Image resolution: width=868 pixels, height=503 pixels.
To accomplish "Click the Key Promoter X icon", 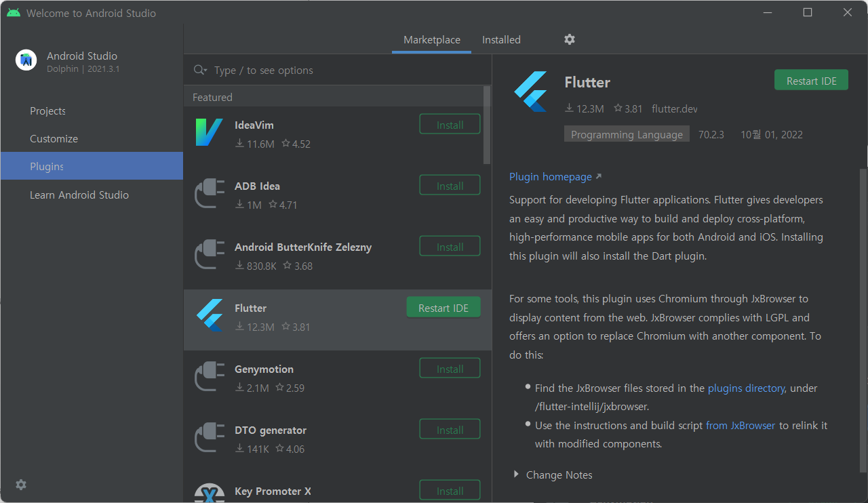I will (209, 493).
